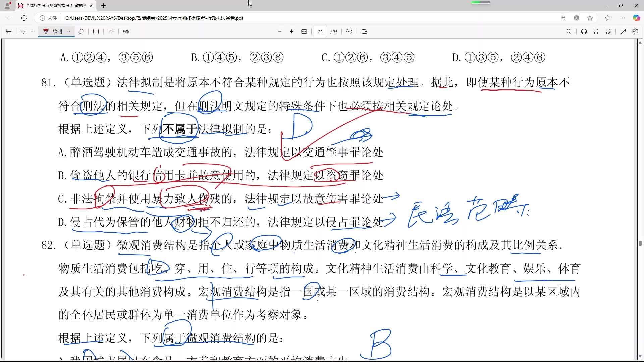Print the PDF document
The height and width of the screenshot is (362, 644).
tap(584, 32)
